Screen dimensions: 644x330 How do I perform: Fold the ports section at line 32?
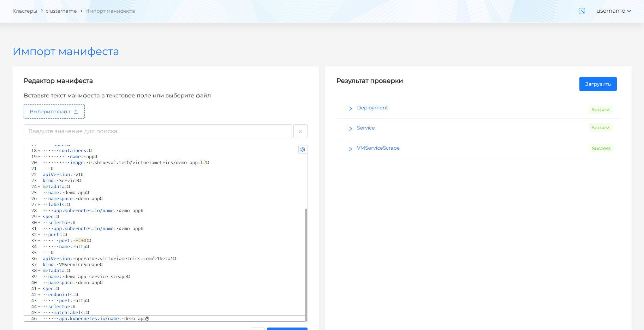point(39,235)
